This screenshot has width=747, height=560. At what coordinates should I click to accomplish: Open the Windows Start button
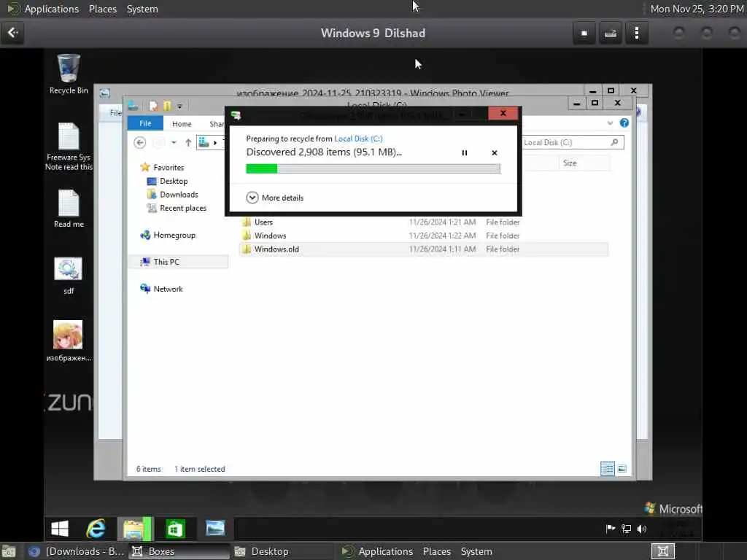(x=60, y=529)
